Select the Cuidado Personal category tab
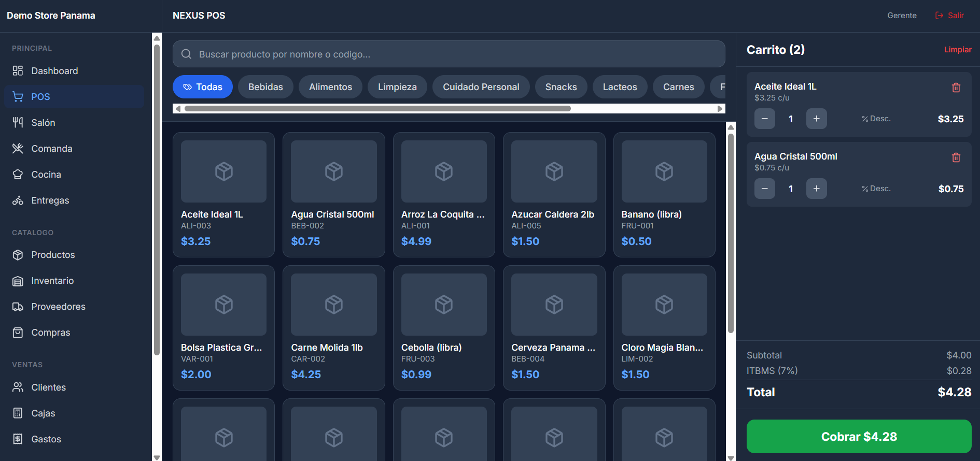This screenshot has height=461, width=980. point(481,87)
